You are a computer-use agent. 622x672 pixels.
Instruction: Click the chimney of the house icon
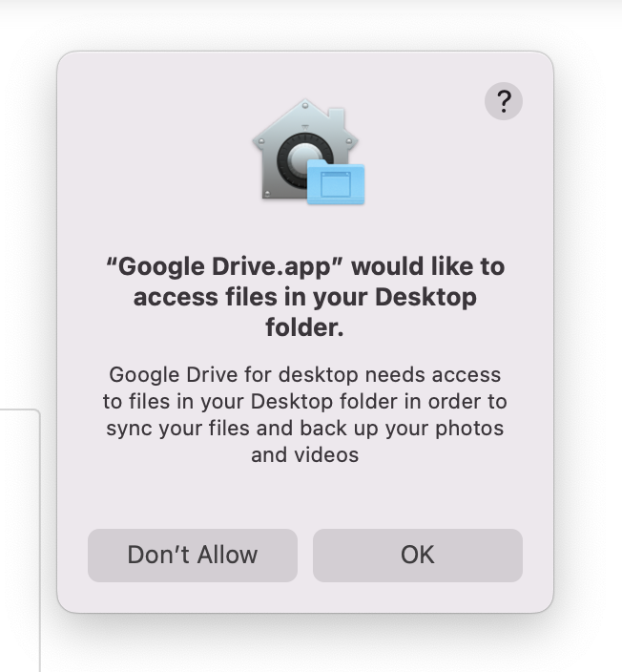337,115
